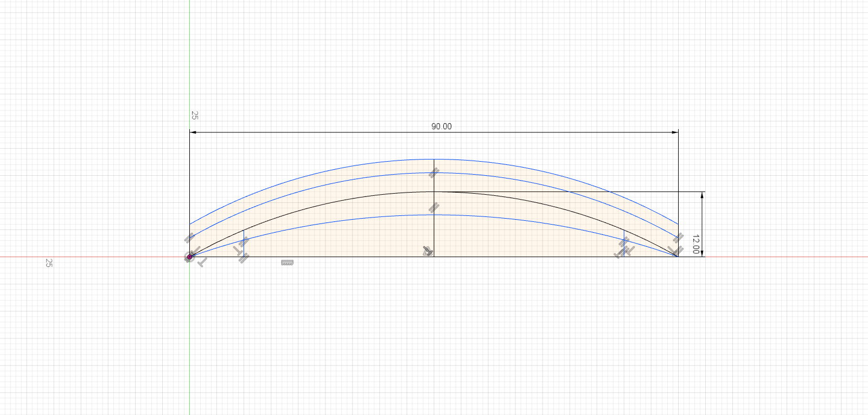The image size is (868, 415).
Task: Click the 25 grid label on horizontal axis
Action: pos(49,263)
